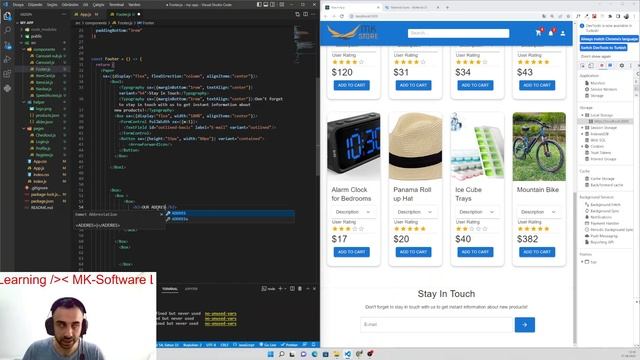This screenshot has width=640, height=360.
Task: Open the Search view in VS Code activity bar
Action: coord(7,30)
